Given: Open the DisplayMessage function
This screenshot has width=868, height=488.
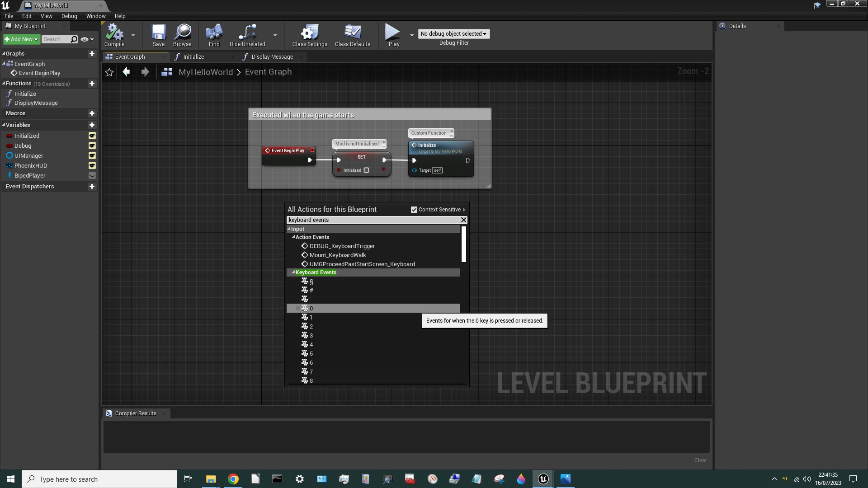Looking at the screenshot, I should point(36,103).
